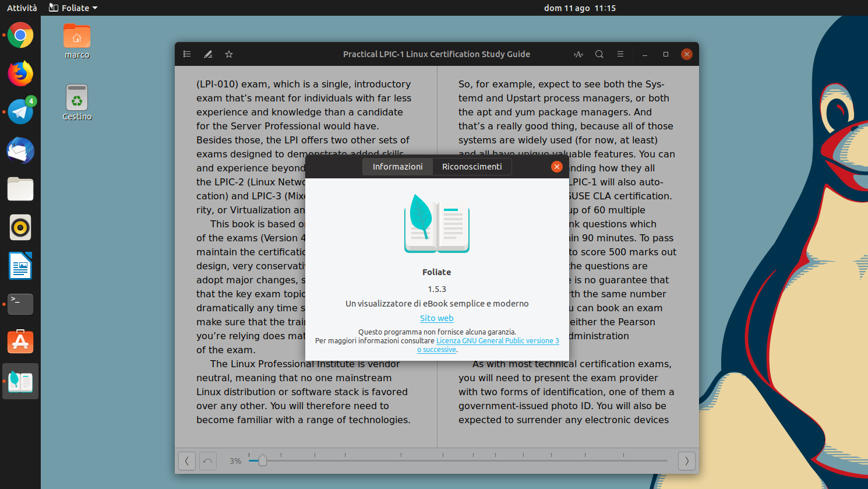Close the Foliate main window
868x489 pixels.
tap(687, 54)
